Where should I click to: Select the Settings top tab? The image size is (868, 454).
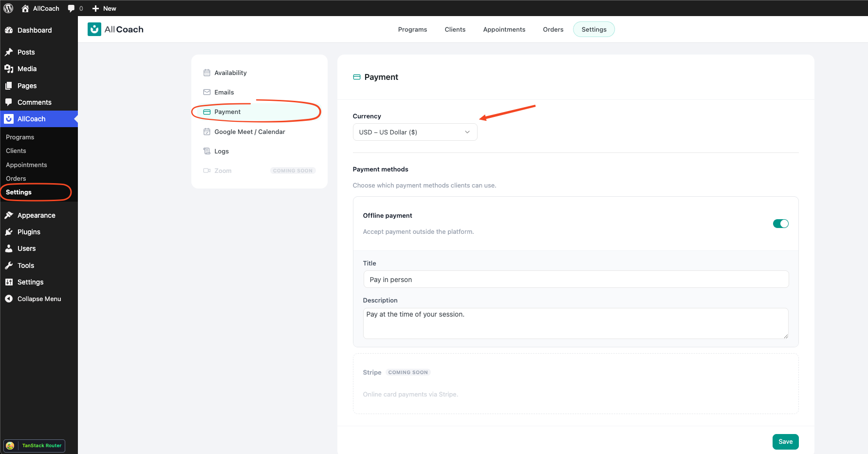coord(594,29)
